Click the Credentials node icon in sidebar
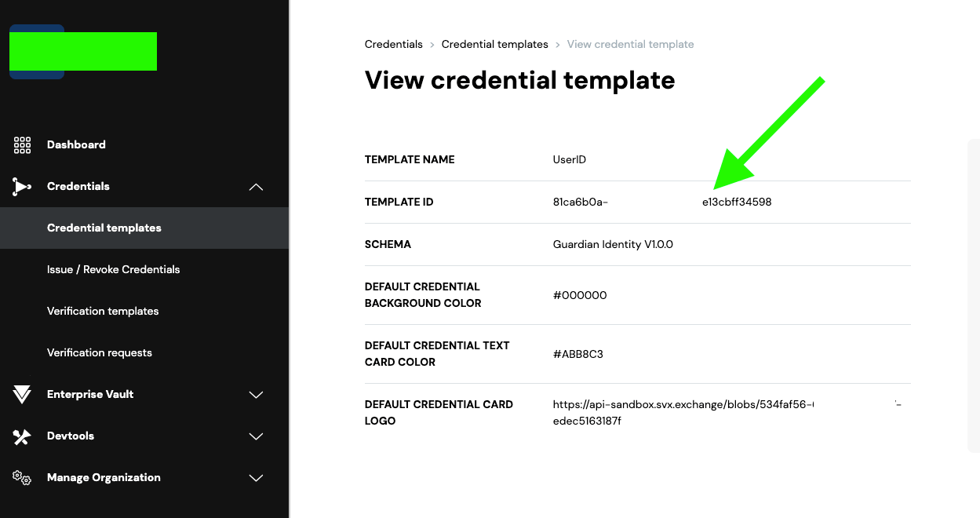This screenshot has width=980, height=518. (x=22, y=186)
